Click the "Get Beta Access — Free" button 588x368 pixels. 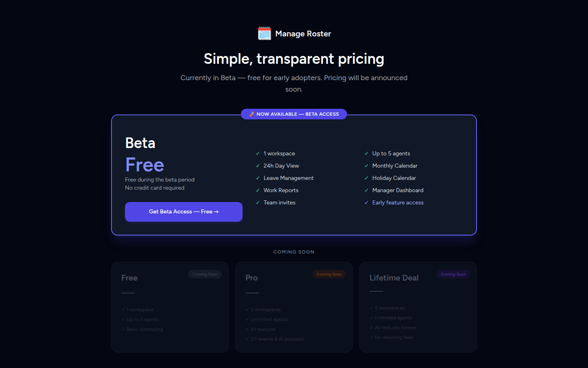point(183,211)
